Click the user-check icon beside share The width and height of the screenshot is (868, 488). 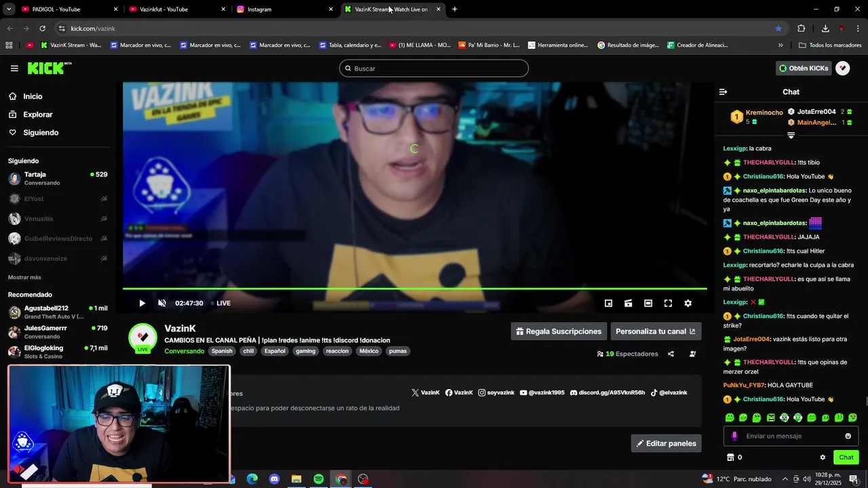point(692,354)
